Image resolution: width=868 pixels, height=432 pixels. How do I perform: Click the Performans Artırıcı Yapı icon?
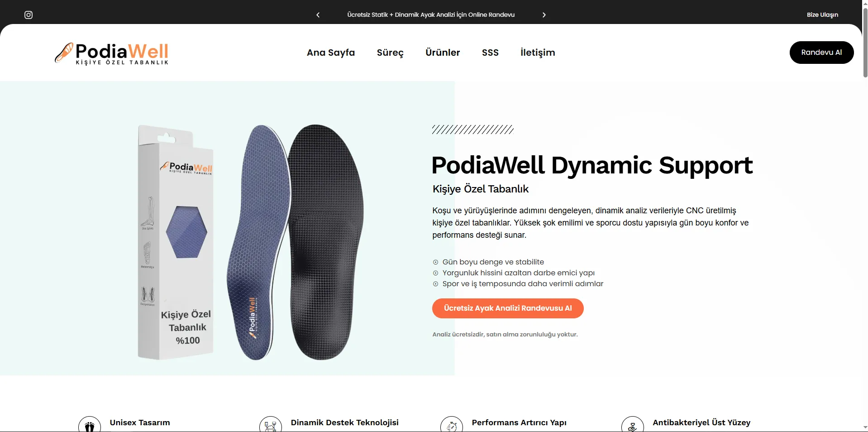coord(452,426)
